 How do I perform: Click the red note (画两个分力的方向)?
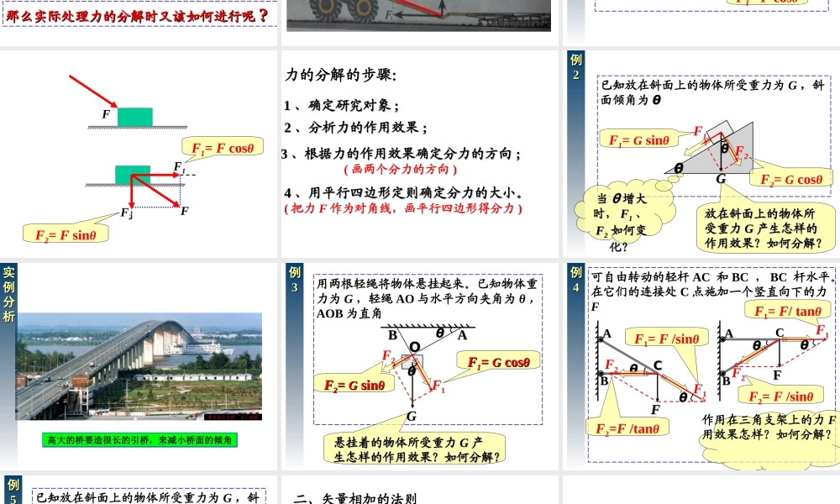point(400,169)
